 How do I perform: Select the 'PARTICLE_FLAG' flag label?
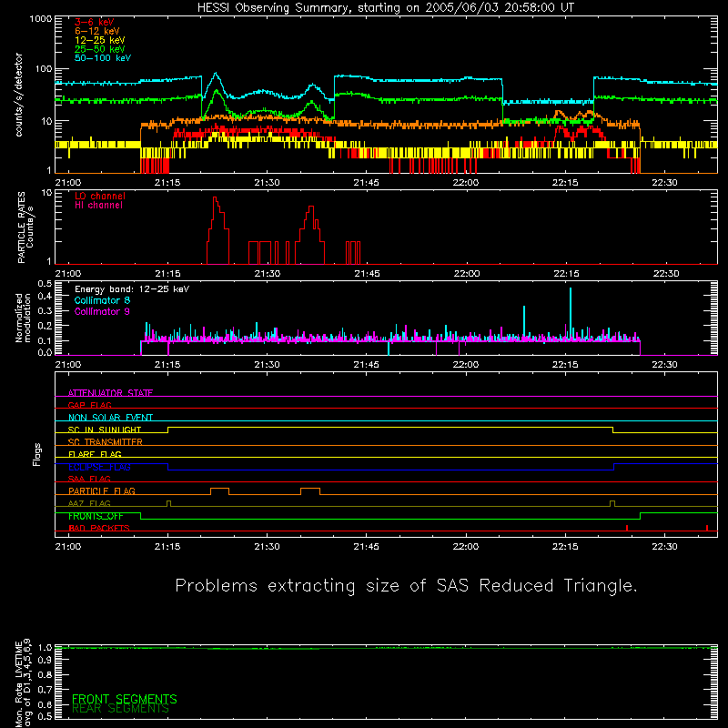[102, 491]
